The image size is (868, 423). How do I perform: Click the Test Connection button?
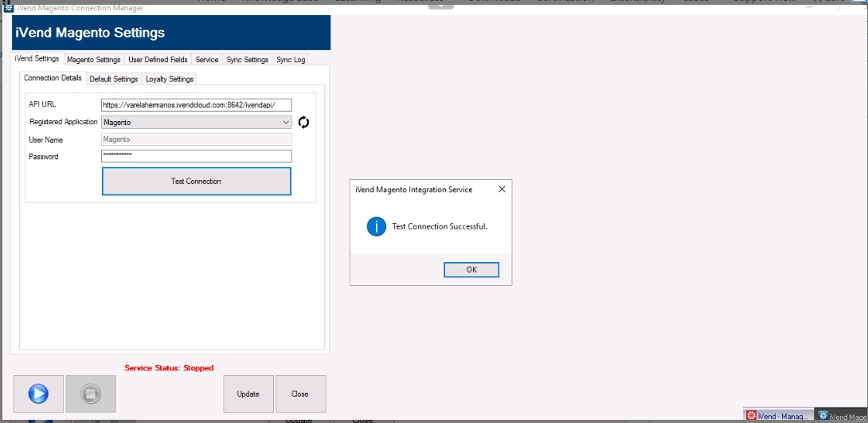click(197, 181)
